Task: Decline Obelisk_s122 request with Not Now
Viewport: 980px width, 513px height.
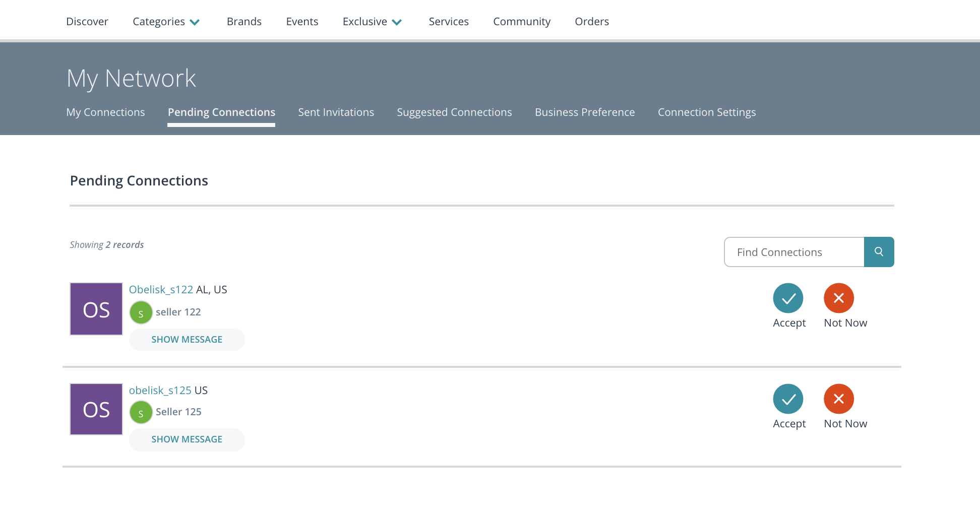Action: click(x=839, y=298)
